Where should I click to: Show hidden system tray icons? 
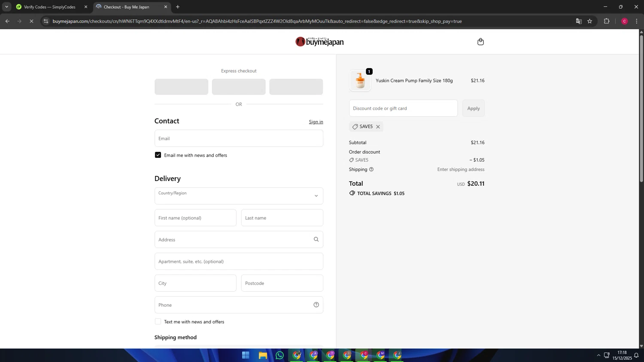(598, 355)
